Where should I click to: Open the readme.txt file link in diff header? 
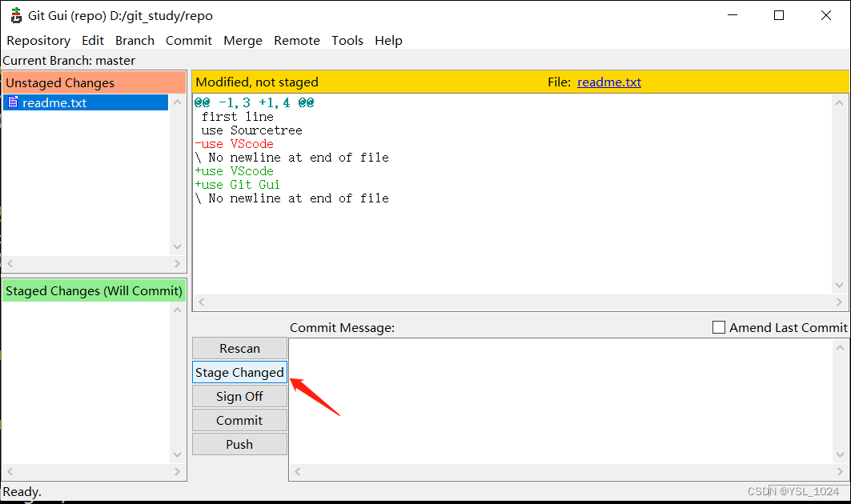(609, 82)
